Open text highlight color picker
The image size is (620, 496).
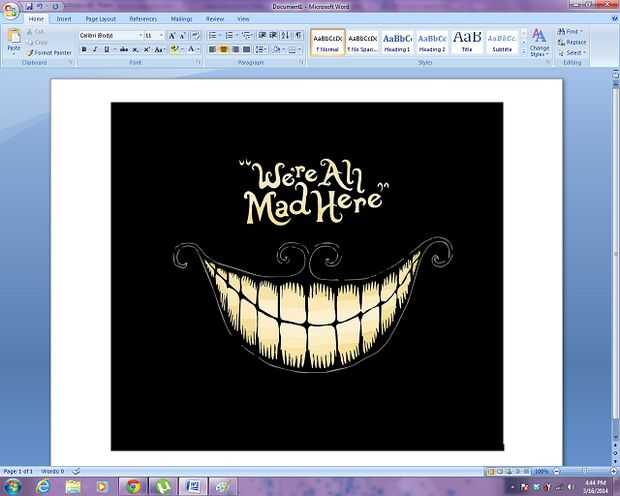182,49
